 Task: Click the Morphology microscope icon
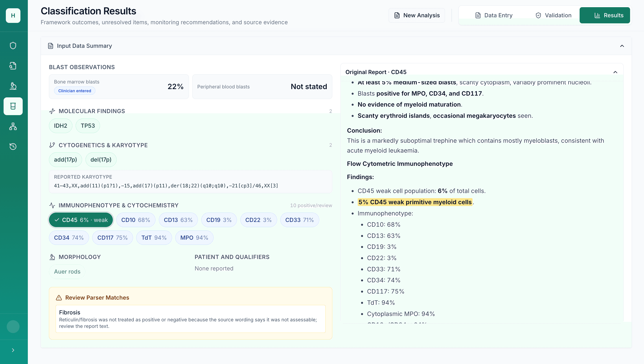(x=52, y=257)
